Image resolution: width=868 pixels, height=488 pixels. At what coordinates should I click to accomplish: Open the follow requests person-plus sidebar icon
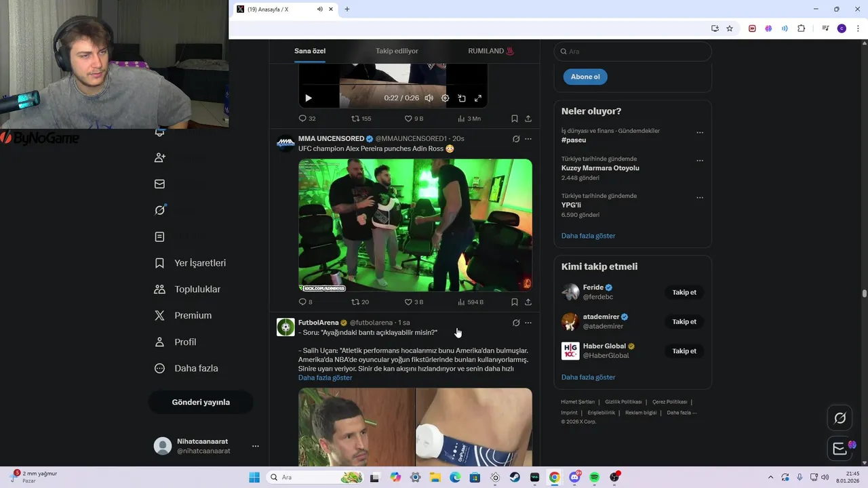pyautogui.click(x=159, y=157)
